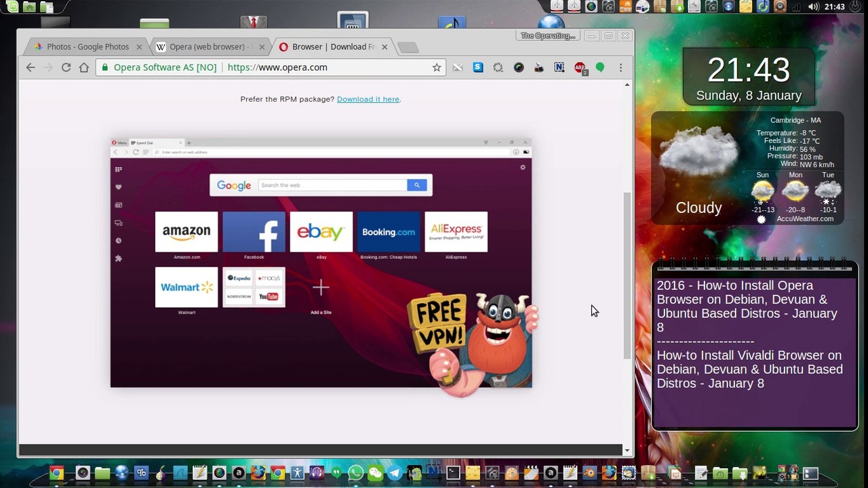Click the Opera Software AS [NO] security badge

[x=159, y=67]
